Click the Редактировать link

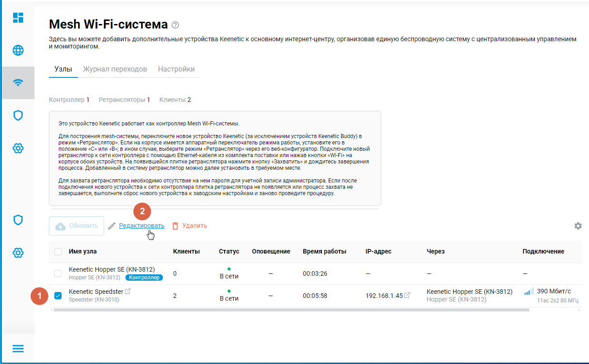(x=141, y=225)
